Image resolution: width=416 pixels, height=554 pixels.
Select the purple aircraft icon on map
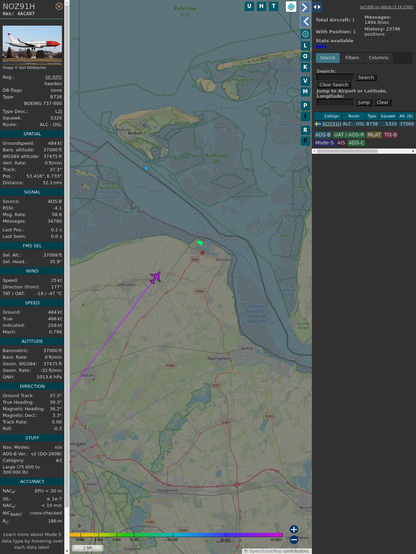156,277
